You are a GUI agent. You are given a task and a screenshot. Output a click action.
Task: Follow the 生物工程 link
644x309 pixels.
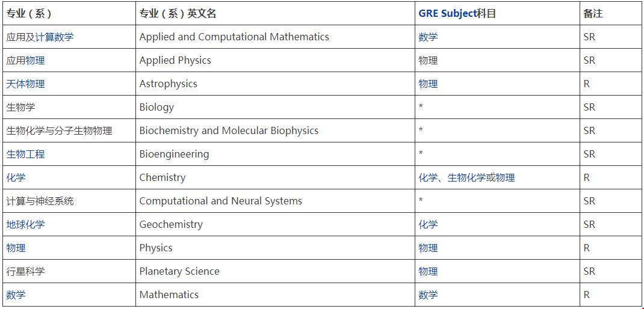(25, 154)
